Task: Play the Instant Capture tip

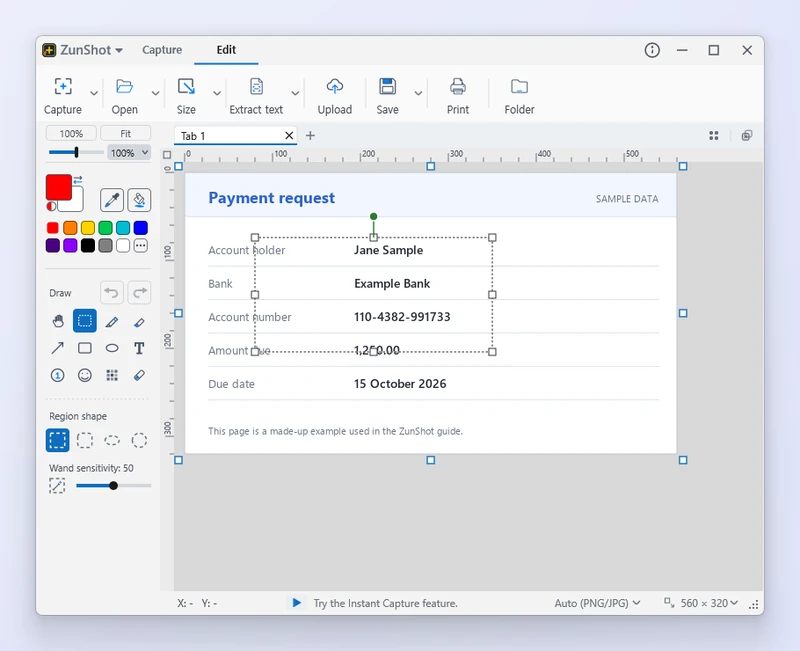Action: click(x=296, y=603)
